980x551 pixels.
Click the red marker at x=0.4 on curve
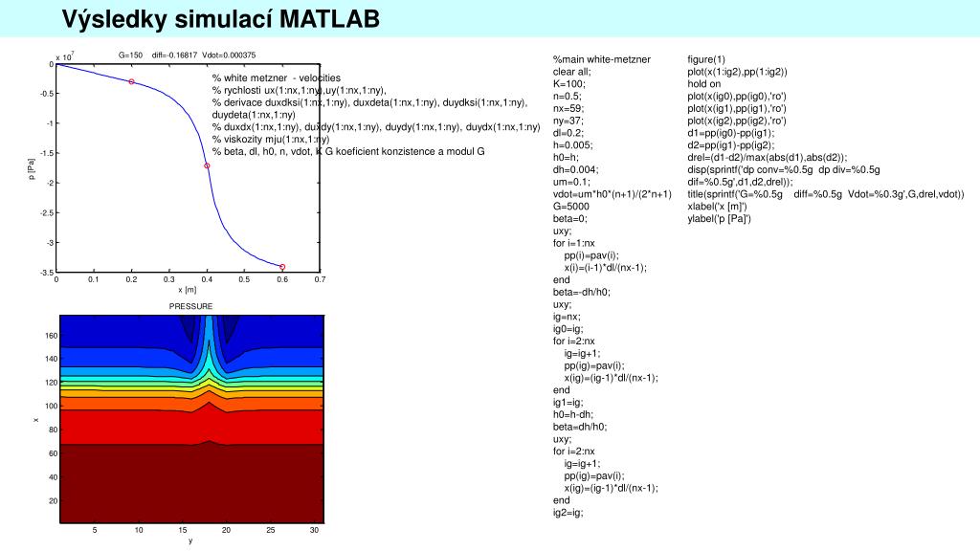(x=207, y=165)
